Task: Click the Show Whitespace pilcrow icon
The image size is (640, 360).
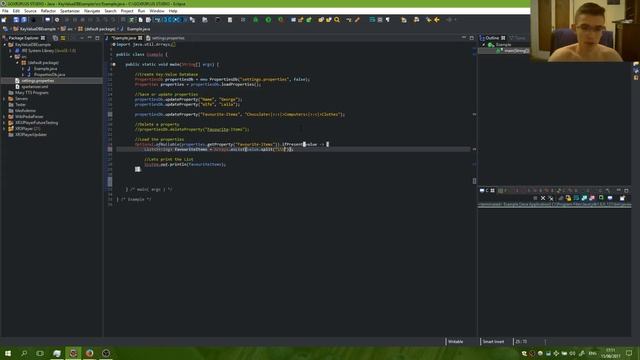Action: point(388,20)
